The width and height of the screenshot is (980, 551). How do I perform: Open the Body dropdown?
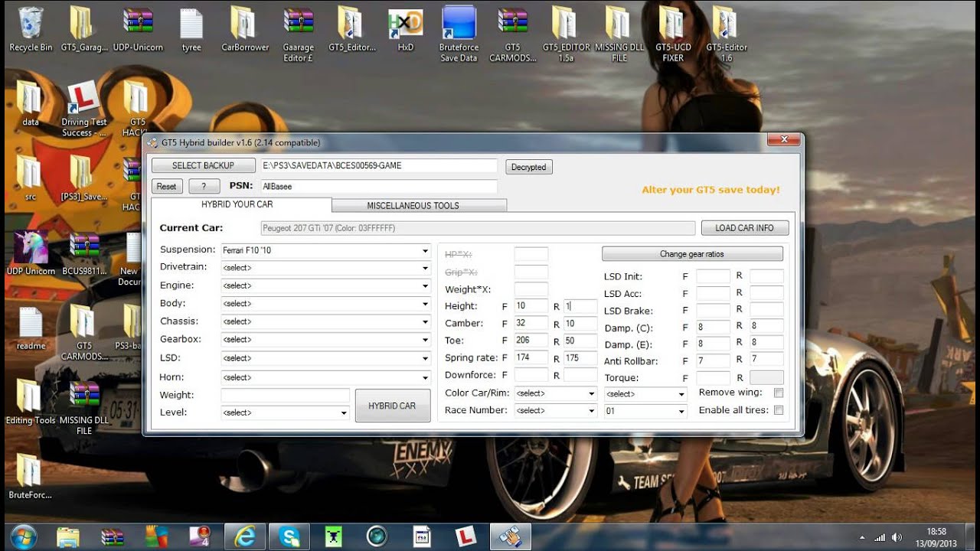point(325,304)
